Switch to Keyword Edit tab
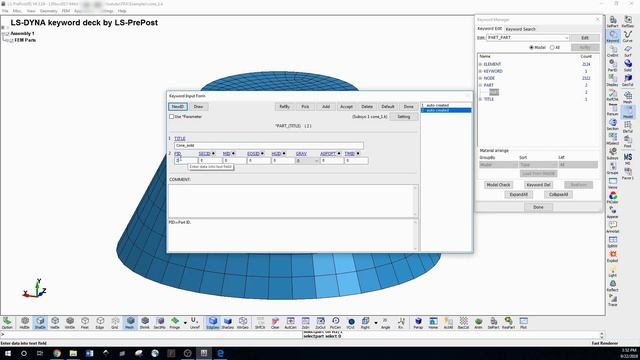640x360 pixels. pyautogui.click(x=489, y=29)
